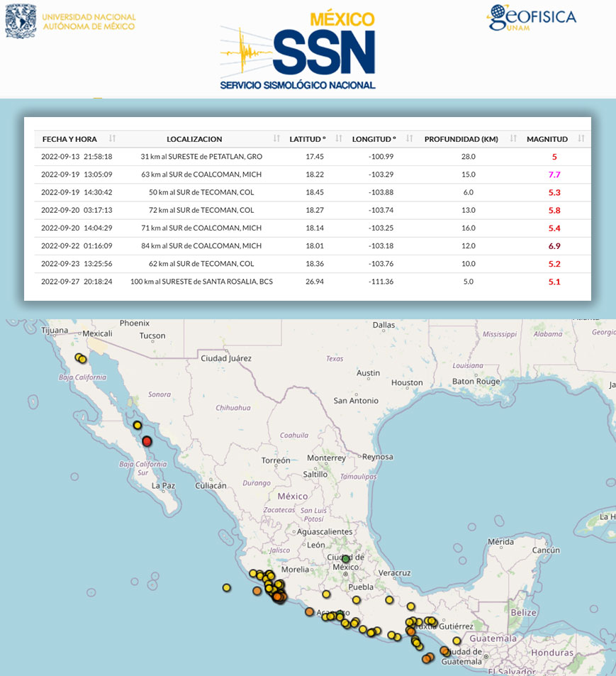The image size is (616, 676).
Task: Click the UNAM university crest logo
Action: [21, 21]
